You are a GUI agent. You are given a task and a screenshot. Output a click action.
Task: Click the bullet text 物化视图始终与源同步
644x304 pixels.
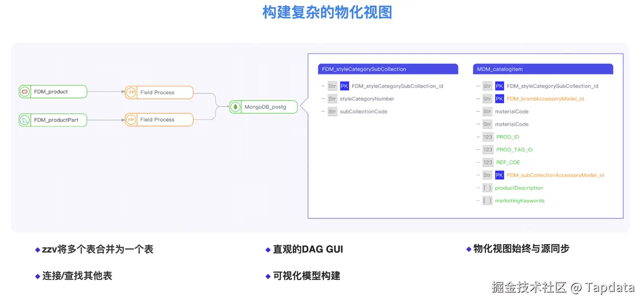pos(521,248)
